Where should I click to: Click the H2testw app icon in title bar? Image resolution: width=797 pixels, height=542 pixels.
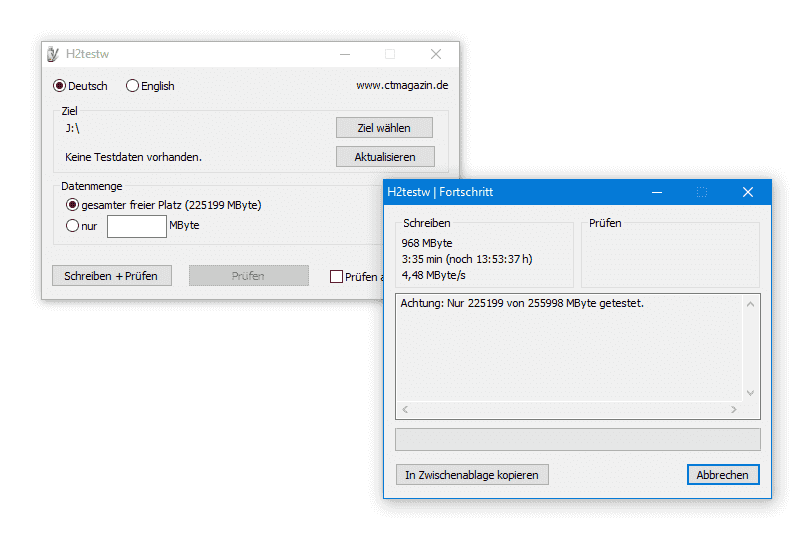pyautogui.click(x=53, y=54)
